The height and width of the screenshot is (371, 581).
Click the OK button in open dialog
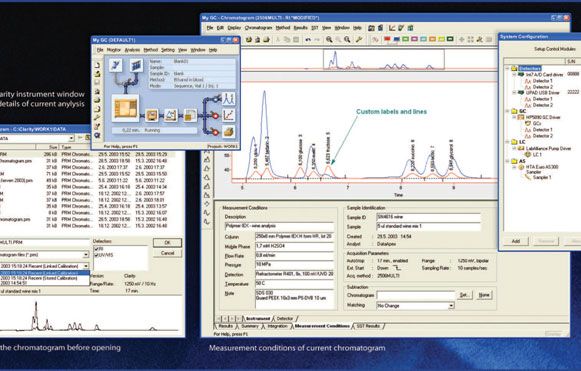tap(167, 243)
